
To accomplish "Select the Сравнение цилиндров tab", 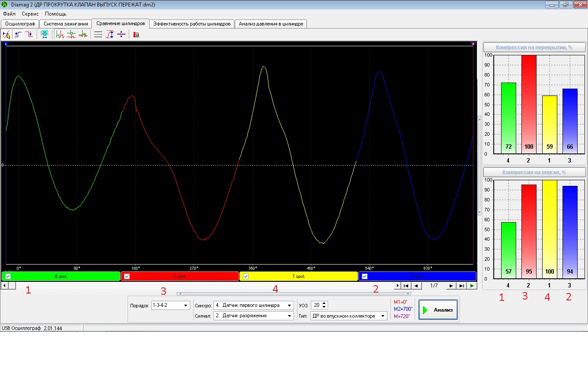I will click(x=121, y=23).
